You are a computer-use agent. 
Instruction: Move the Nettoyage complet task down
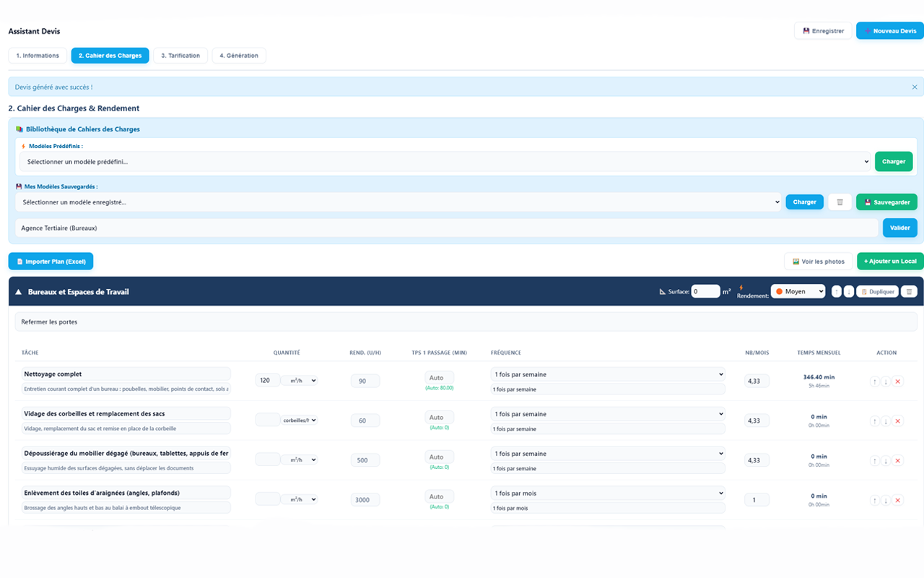[886, 381]
